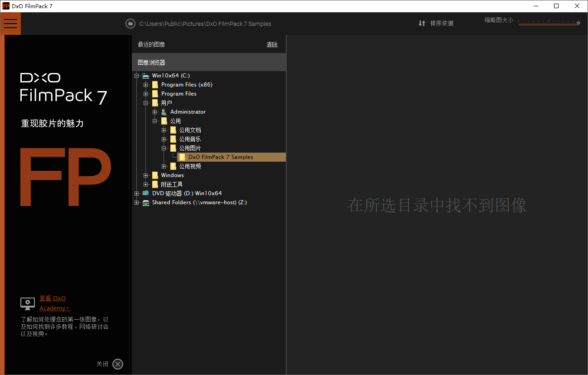Expand the Administrator folder node
Viewport: 588px width, 375px height.
(154, 112)
